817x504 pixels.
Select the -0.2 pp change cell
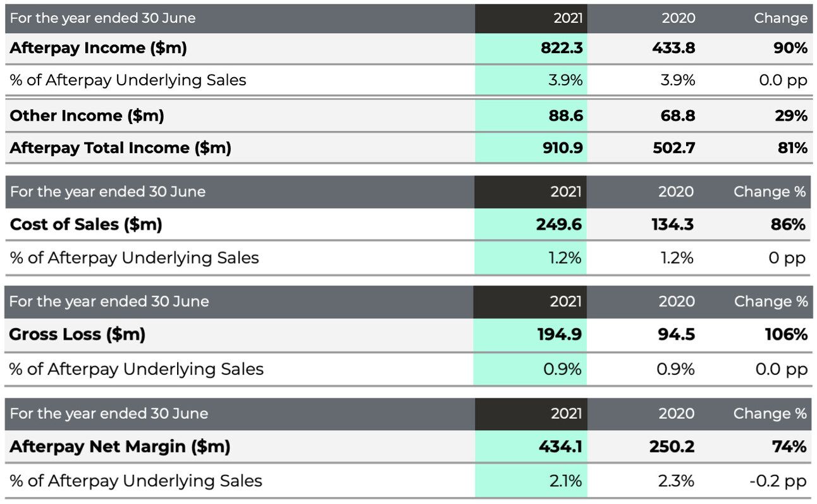tap(778, 481)
